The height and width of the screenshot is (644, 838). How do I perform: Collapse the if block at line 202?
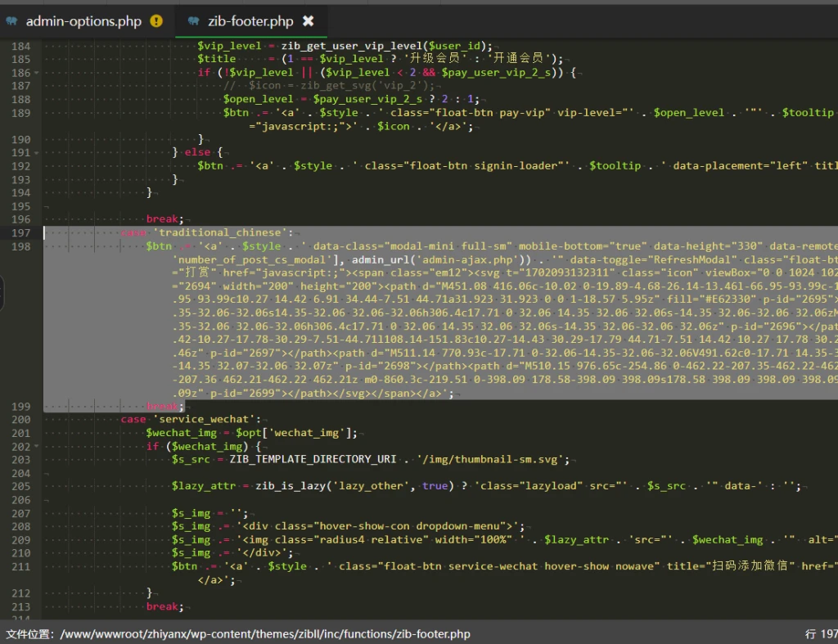(36, 446)
